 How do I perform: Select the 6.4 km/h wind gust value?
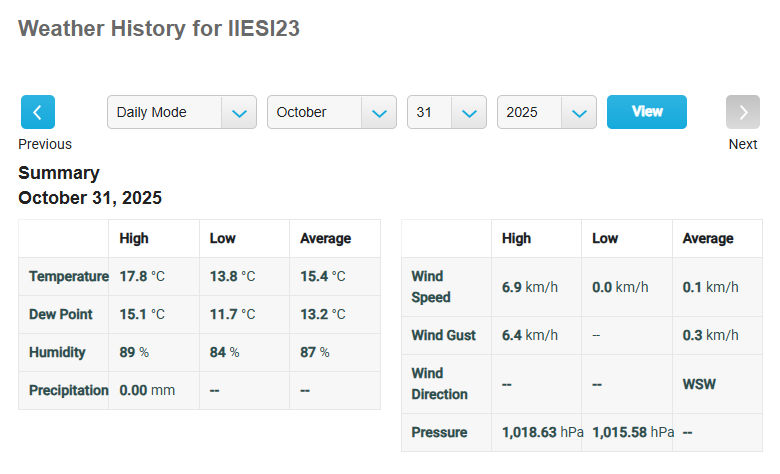coord(529,336)
